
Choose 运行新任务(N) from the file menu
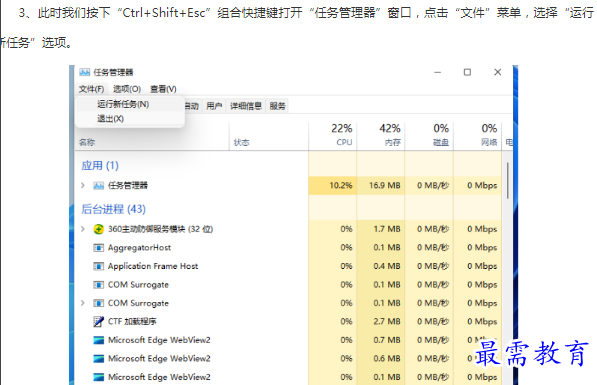pos(123,104)
